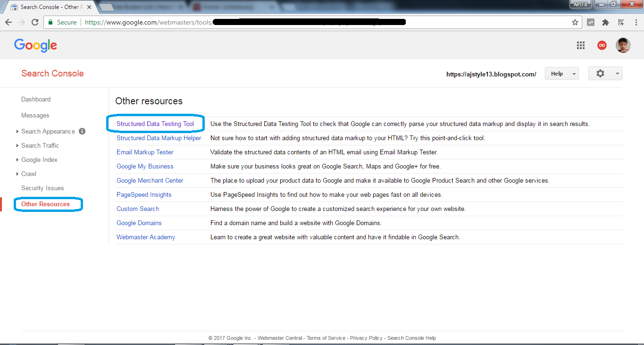
Task: Open the Structured Data Markup Helper link
Action: pyautogui.click(x=159, y=138)
